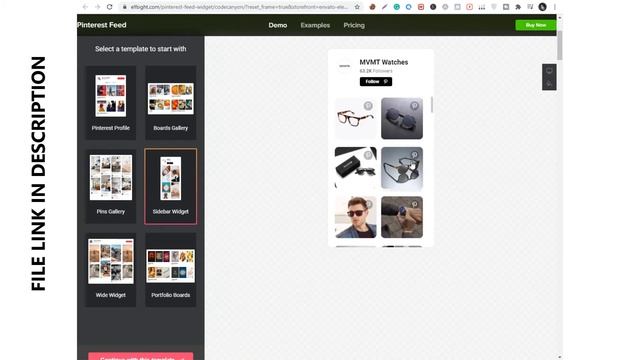
Task: Open the wristwatch on arm pin
Action: (x=402, y=217)
